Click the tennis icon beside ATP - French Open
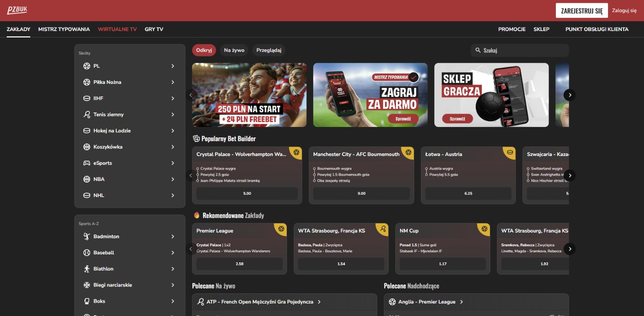The width and height of the screenshot is (644, 316). pos(200,302)
